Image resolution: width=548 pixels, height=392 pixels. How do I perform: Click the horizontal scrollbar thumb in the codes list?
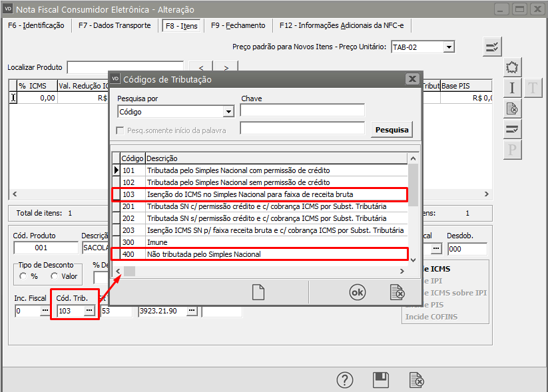tap(130, 271)
